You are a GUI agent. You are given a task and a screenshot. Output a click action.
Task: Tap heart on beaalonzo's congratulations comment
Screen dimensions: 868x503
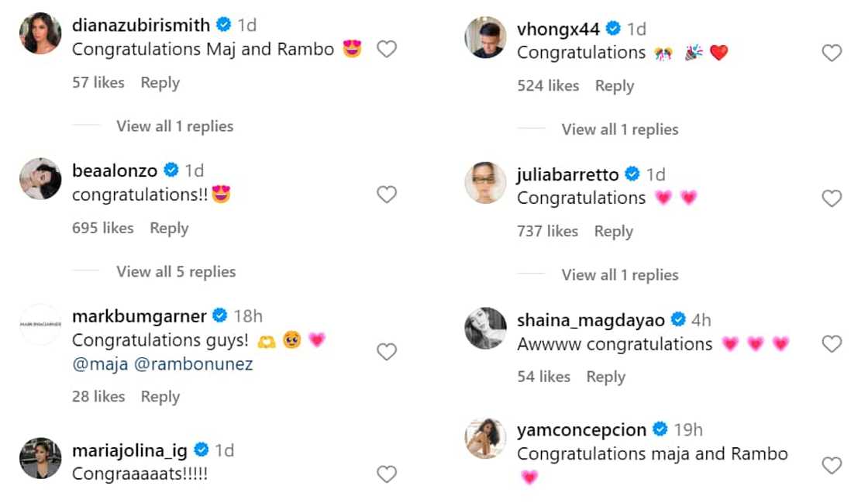click(x=387, y=195)
